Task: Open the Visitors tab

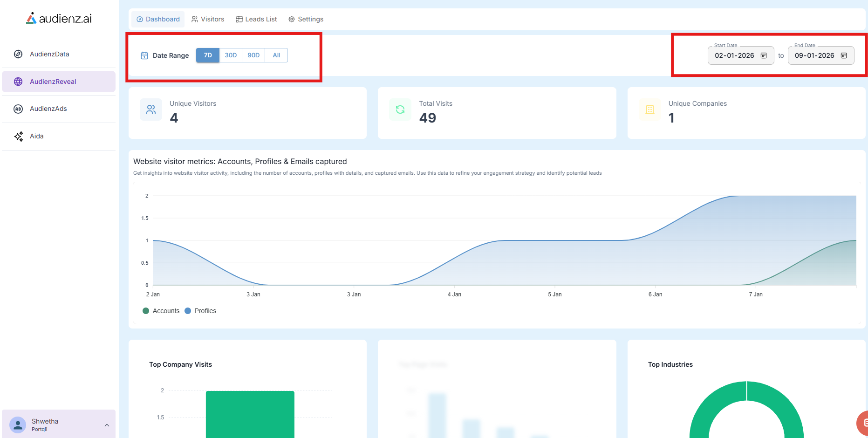Action: point(208,19)
